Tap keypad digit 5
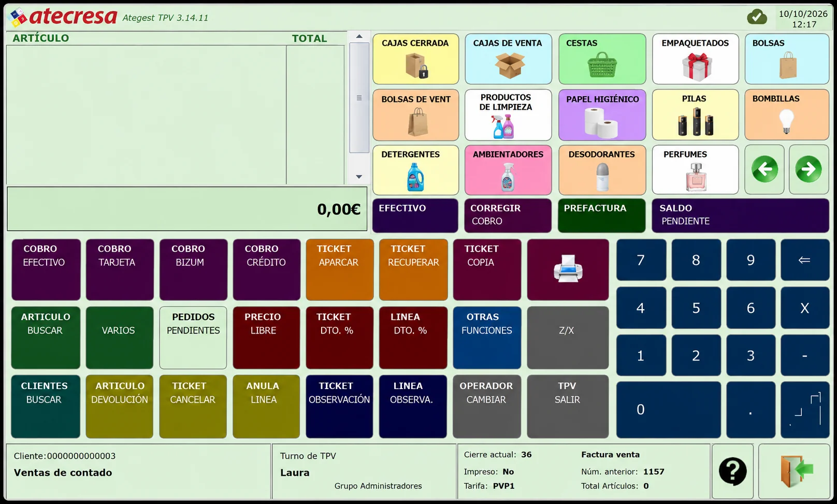837x504 pixels. [x=696, y=308]
